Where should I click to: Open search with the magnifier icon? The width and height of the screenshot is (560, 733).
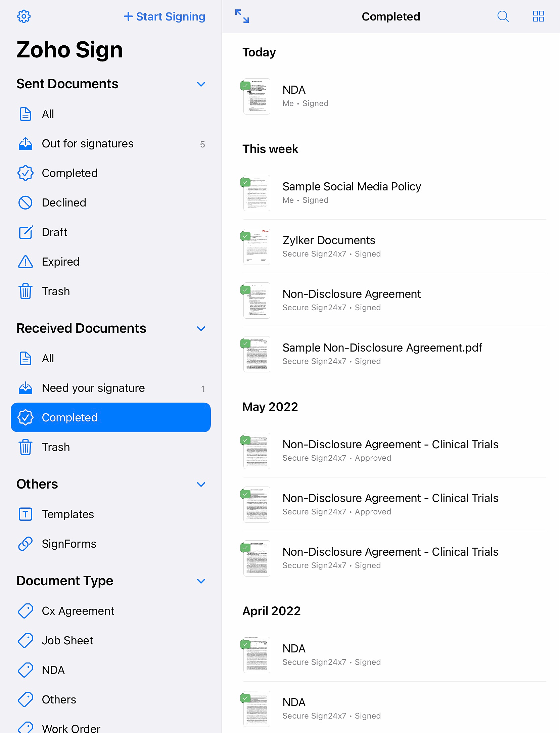click(x=503, y=16)
